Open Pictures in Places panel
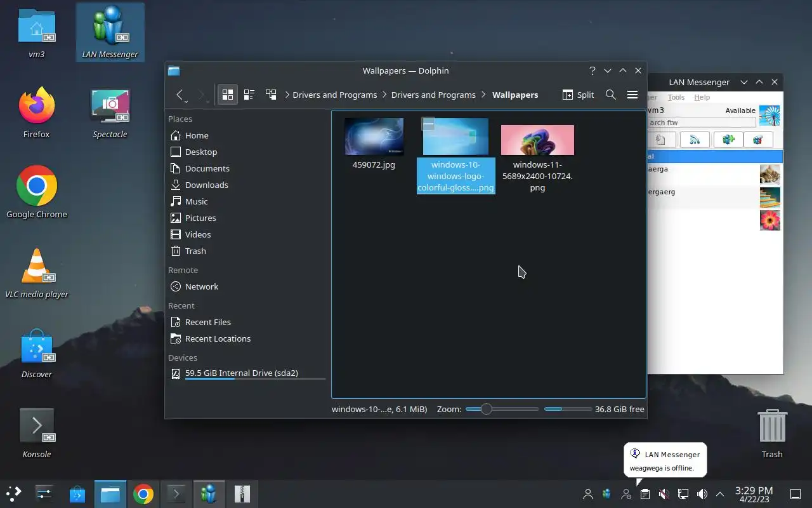The height and width of the screenshot is (508, 812). (247, 218)
